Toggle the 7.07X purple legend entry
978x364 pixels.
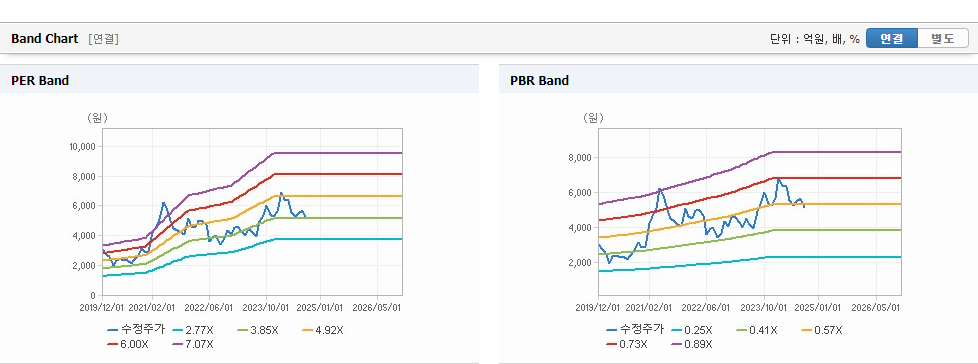tap(193, 344)
